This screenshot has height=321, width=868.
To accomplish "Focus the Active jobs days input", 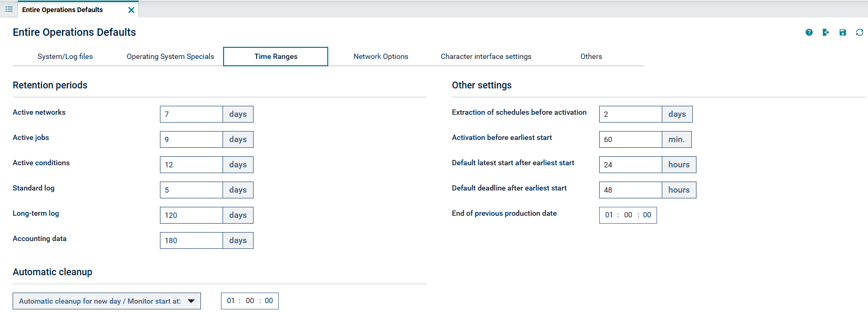I will tap(191, 139).
